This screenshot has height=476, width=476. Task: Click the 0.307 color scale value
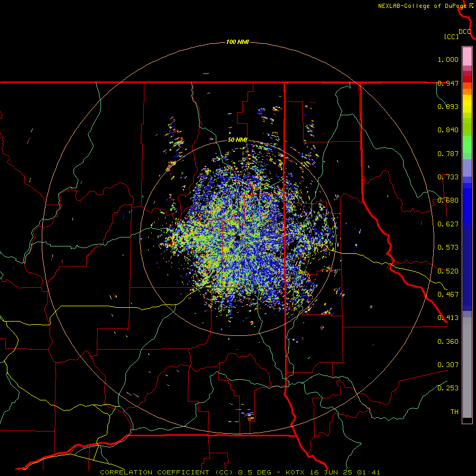point(448,365)
